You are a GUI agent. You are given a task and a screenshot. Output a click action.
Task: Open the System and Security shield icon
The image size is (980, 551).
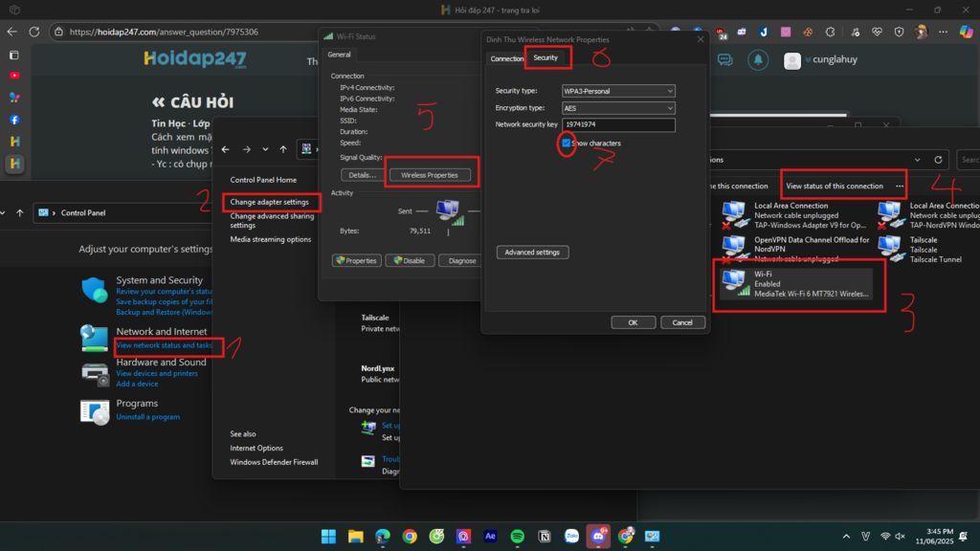coord(95,291)
